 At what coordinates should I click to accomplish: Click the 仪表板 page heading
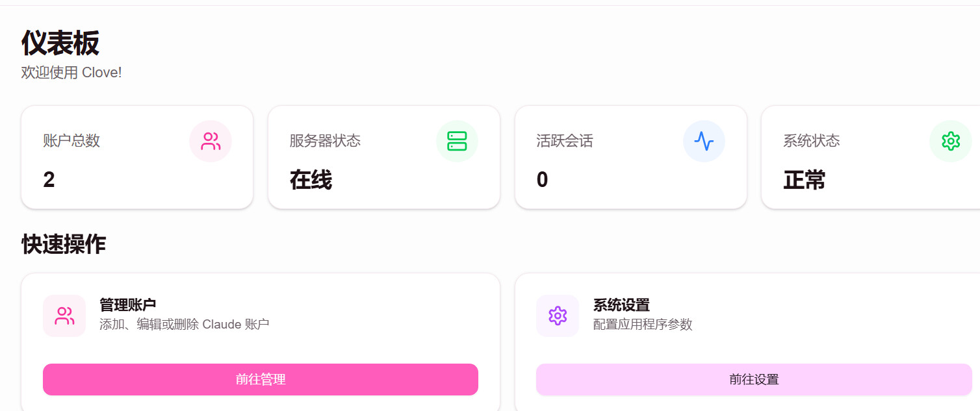point(60,44)
